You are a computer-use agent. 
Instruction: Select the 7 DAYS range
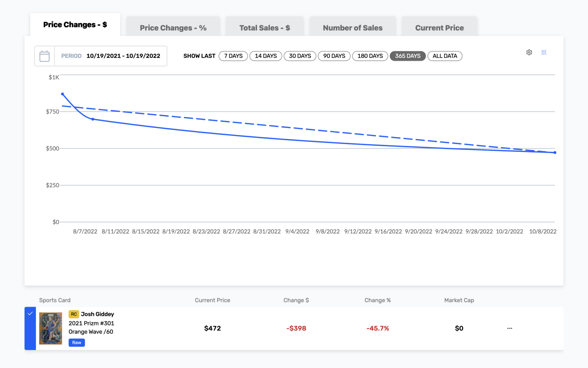233,56
